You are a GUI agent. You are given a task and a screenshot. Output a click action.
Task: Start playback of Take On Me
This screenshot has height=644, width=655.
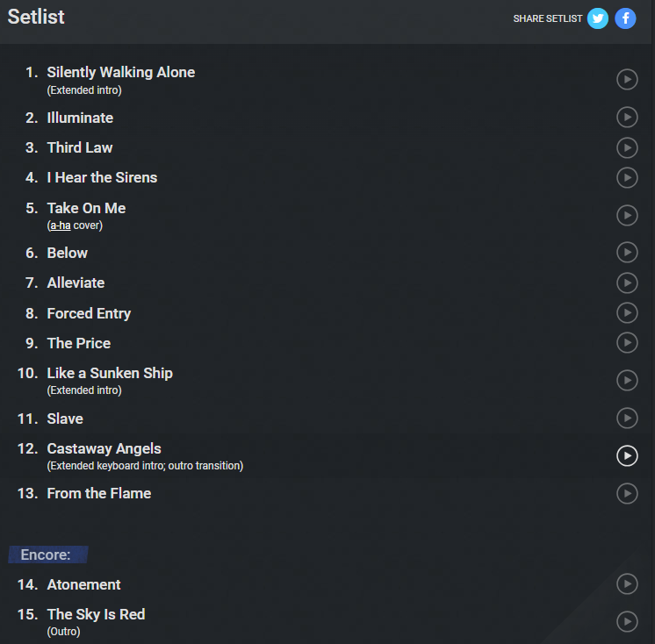pyautogui.click(x=627, y=215)
